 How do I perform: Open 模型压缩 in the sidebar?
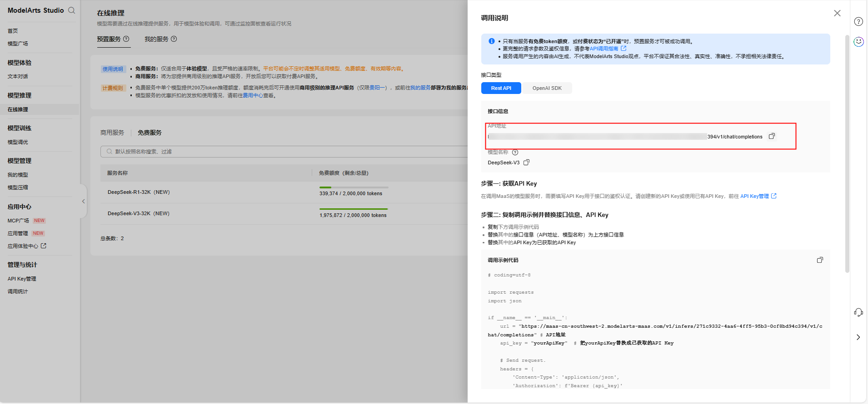pos(18,187)
